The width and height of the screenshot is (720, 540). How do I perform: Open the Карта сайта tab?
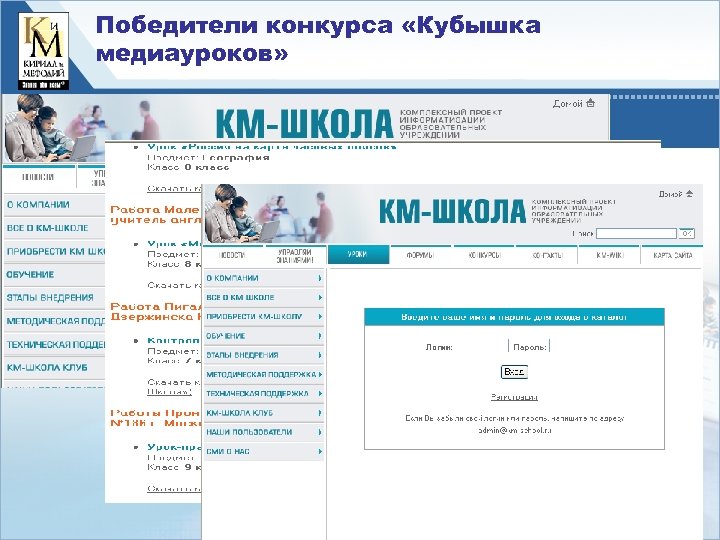pyautogui.click(x=672, y=255)
